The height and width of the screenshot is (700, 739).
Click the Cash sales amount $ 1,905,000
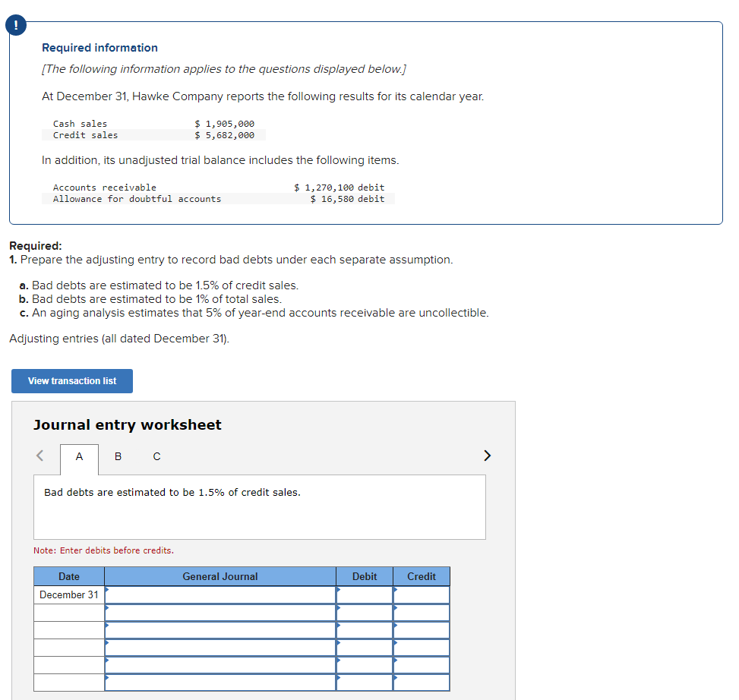224,124
